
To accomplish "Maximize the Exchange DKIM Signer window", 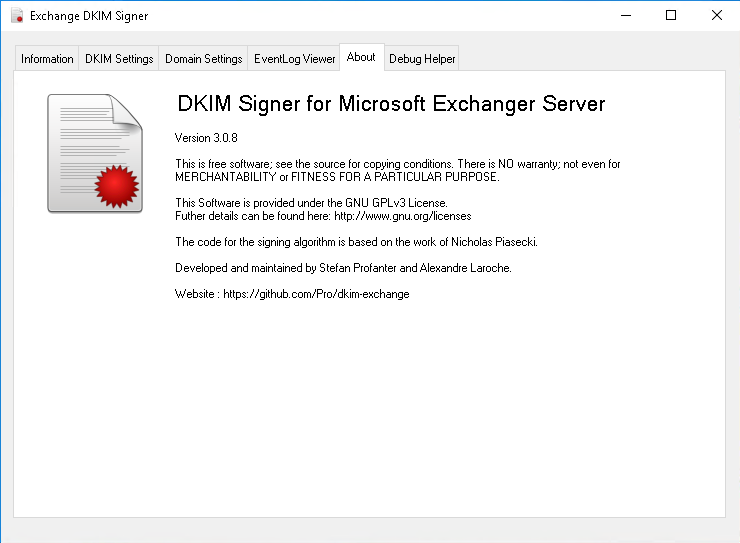I will tap(671, 16).
